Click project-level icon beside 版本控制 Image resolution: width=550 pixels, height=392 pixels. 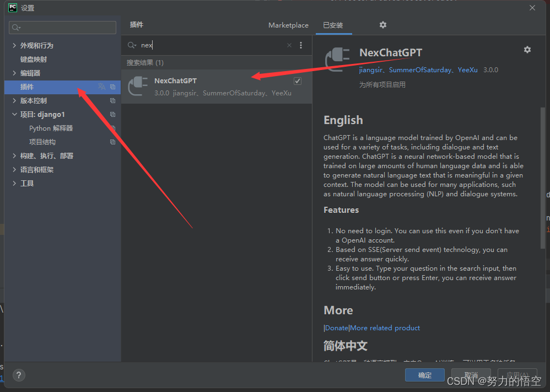point(112,101)
